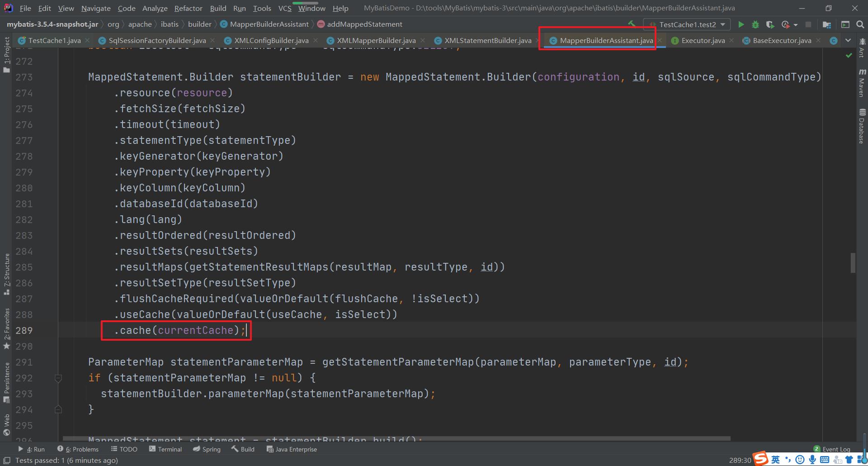The image size is (868, 466).
Task: Show hidden editor tabs chevron
Action: tap(848, 40)
